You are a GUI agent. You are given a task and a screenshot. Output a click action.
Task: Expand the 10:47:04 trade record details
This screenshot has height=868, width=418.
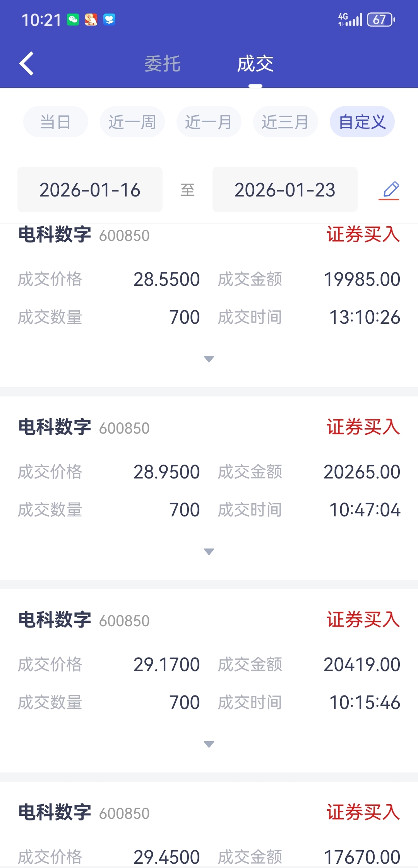(x=209, y=552)
